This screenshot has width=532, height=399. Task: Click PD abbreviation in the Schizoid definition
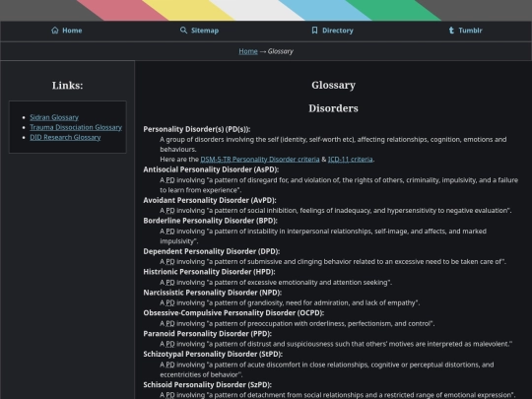(x=170, y=395)
